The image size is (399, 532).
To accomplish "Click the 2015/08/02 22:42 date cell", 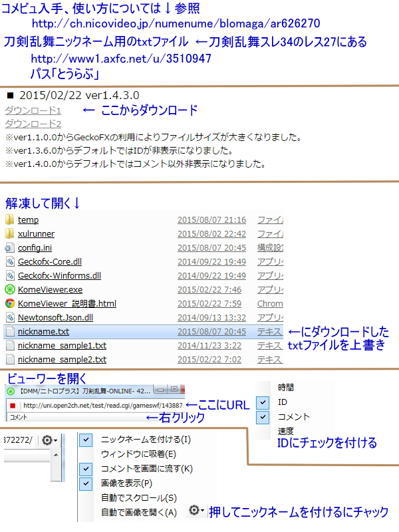I will coord(211,234).
